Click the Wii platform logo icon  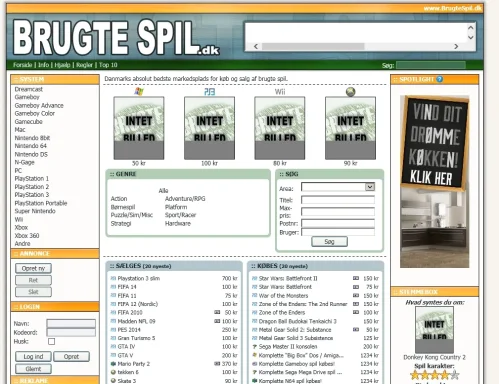pos(280,92)
